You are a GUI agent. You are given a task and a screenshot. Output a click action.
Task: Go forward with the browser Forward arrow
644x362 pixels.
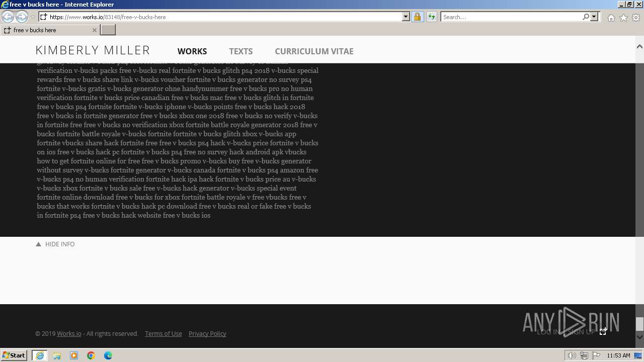click(x=22, y=17)
